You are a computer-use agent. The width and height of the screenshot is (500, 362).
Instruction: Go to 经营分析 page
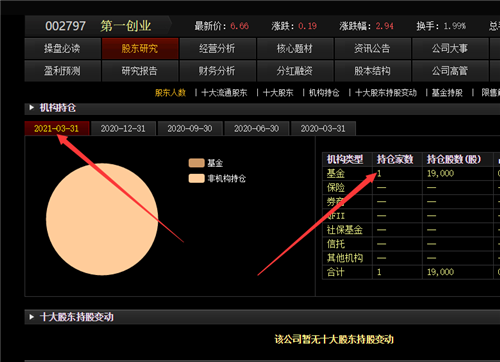tap(217, 49)
